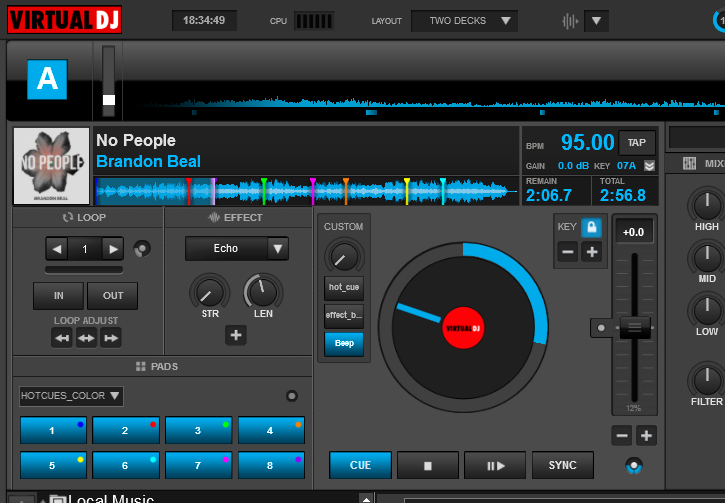Screen dimensions: 725x503
Task: Click loop adjust move-left icon
Action: pyautogui.click(x=61, y=338)
